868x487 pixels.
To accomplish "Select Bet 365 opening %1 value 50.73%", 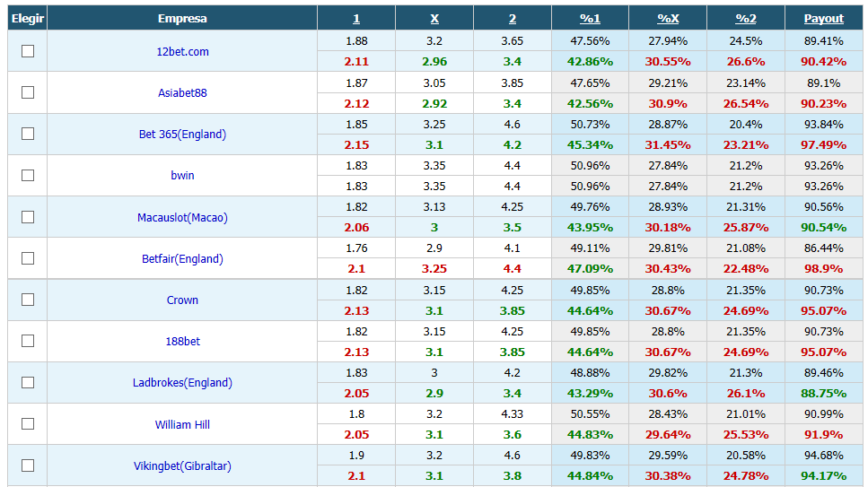I will 590,125.
